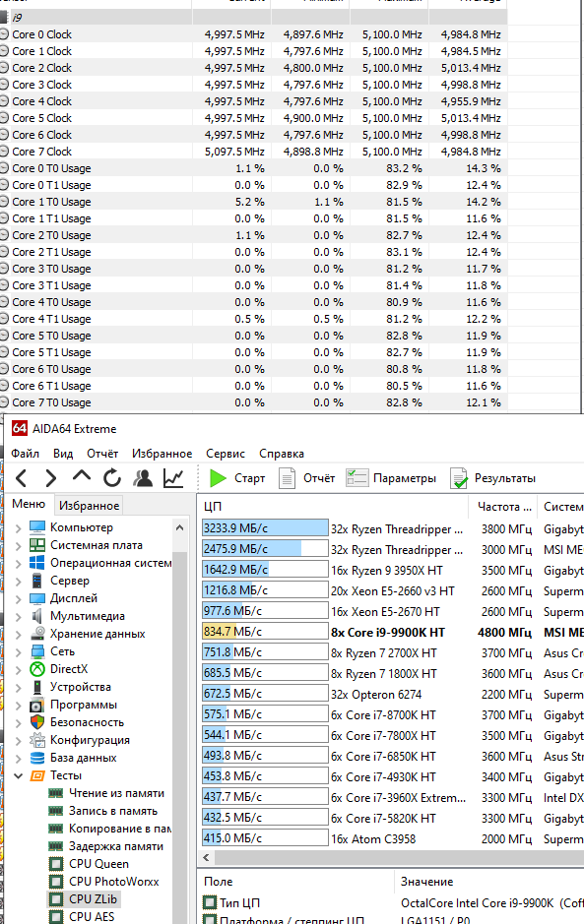Open the Сервис menu
This screenshot has width=584, height=924.
click(226, 454)
